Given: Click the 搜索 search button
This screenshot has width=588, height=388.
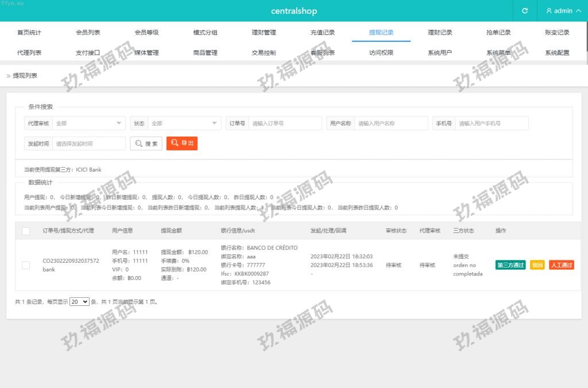Looking at the screenshot, I should click(x=146, y=143).
